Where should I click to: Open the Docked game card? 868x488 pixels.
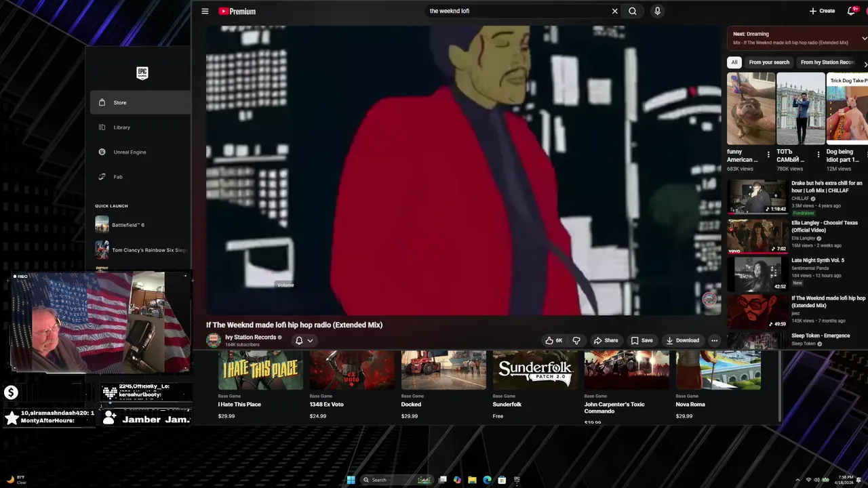pyautogui.click(x=443, y=384)
